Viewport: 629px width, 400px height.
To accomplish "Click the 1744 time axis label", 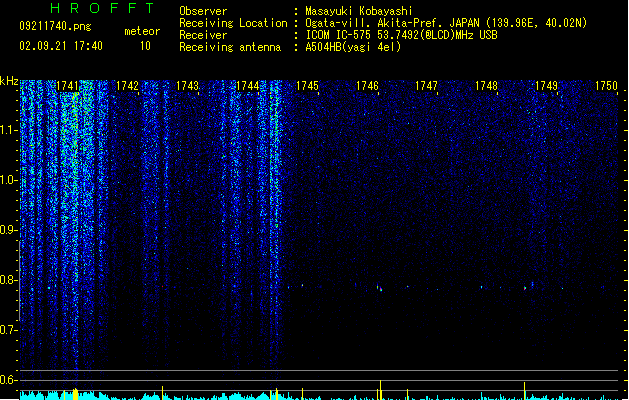I will pos(248,86).
